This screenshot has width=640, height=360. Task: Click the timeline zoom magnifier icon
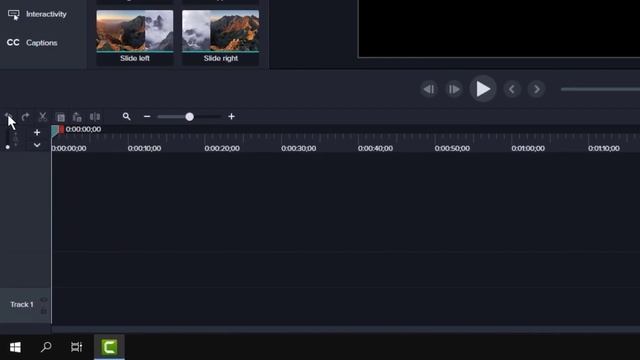[127, 117]
